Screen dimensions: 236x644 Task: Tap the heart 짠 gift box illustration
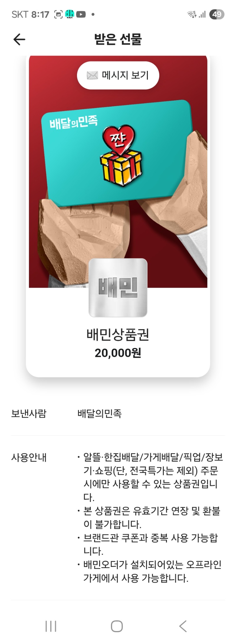120,155
